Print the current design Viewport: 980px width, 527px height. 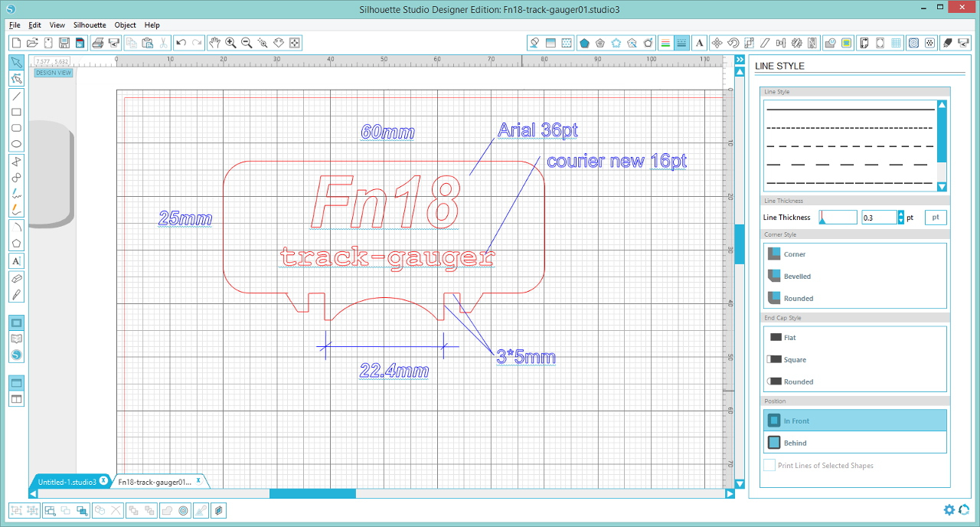point(97,43)
